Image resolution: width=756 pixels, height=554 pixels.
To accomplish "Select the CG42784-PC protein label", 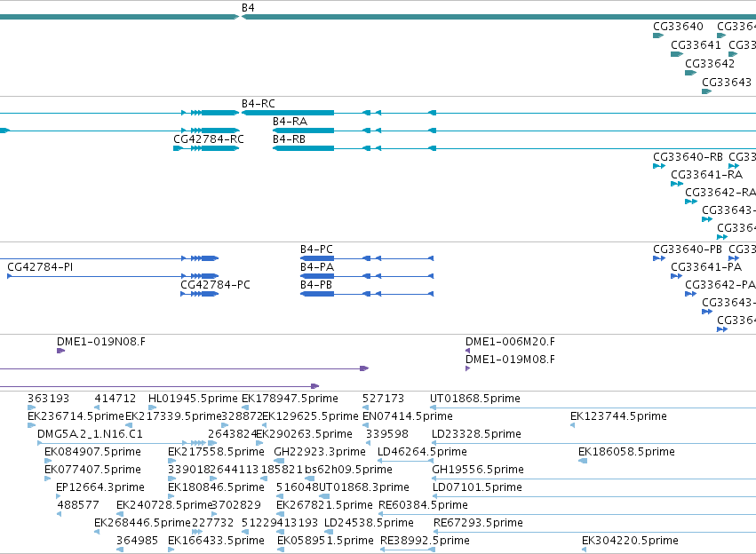I will point(216,285).
